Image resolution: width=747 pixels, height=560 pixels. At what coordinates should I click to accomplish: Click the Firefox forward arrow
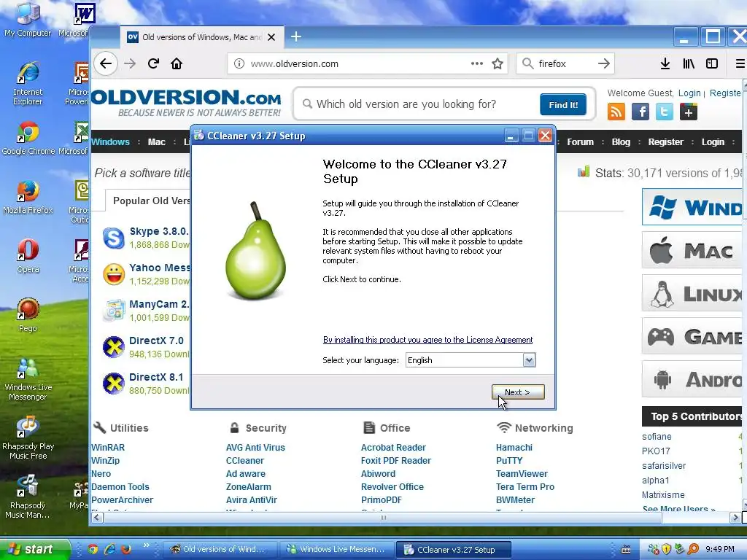(x=130, y=63)
